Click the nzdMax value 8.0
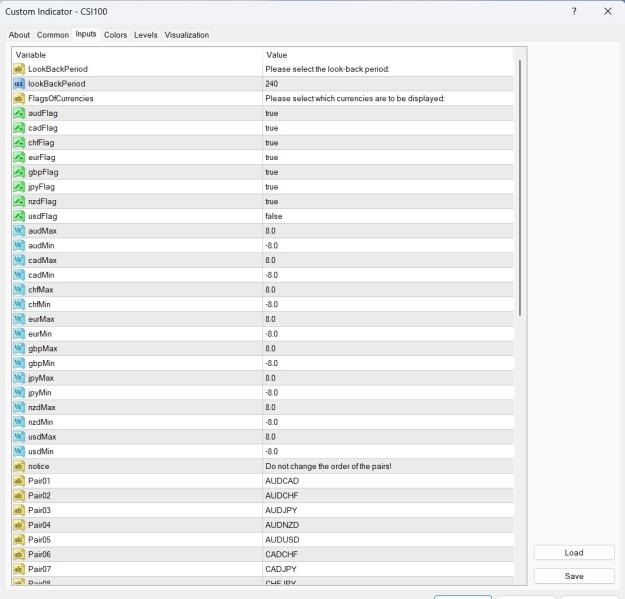625x599 pixels. pos(271,408)
